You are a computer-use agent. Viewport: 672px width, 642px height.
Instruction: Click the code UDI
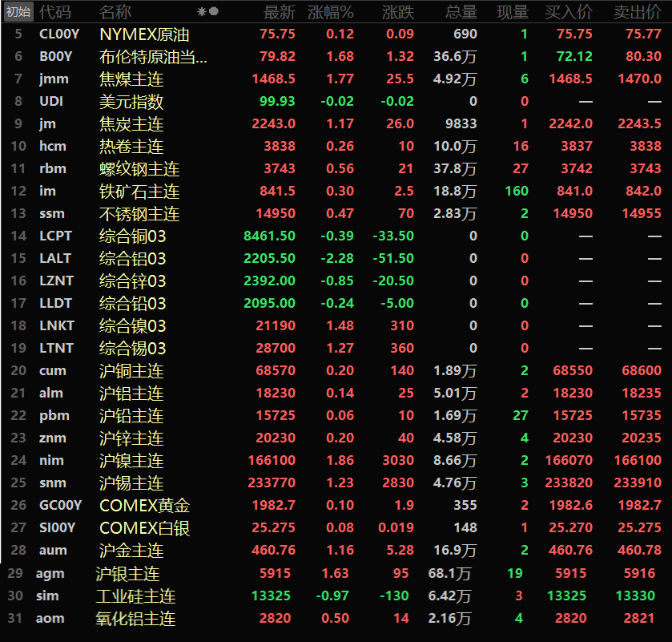(x=51, y=101)
